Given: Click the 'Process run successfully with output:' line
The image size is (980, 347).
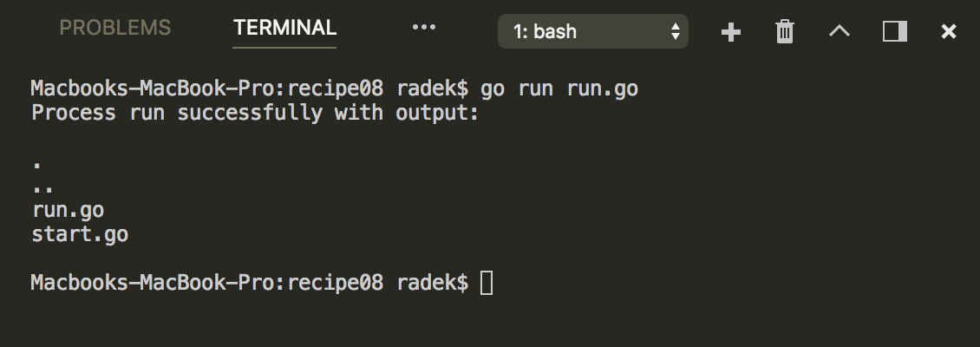Looking at the screenshot, I should click(x=255, y=113).
